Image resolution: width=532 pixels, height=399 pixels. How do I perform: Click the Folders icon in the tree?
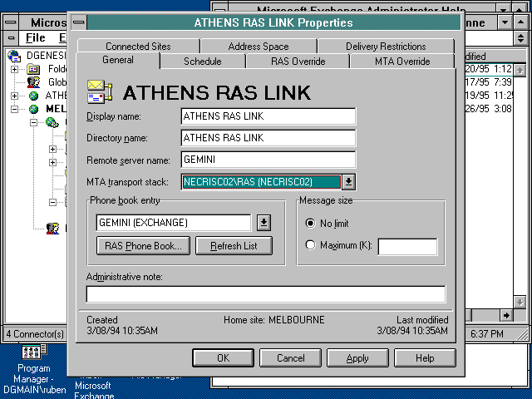click(x=33, y=69)
